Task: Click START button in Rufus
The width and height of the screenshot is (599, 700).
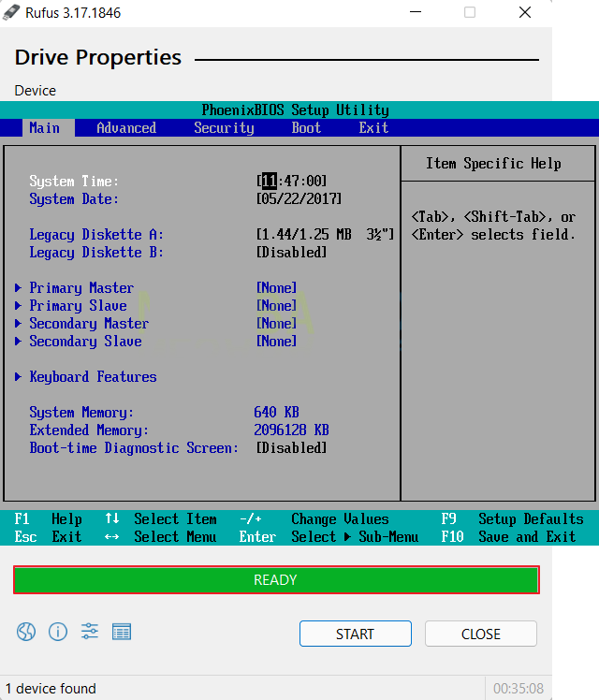Action: pos(356,634)
